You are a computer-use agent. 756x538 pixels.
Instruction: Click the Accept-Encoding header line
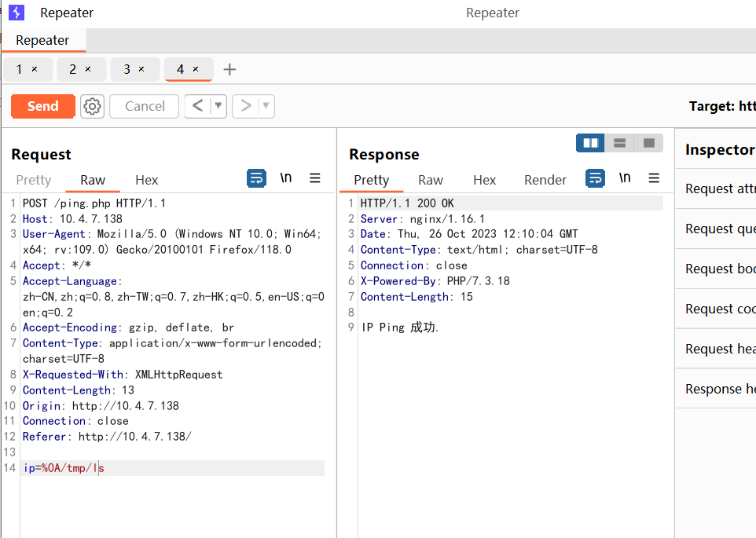128,328
